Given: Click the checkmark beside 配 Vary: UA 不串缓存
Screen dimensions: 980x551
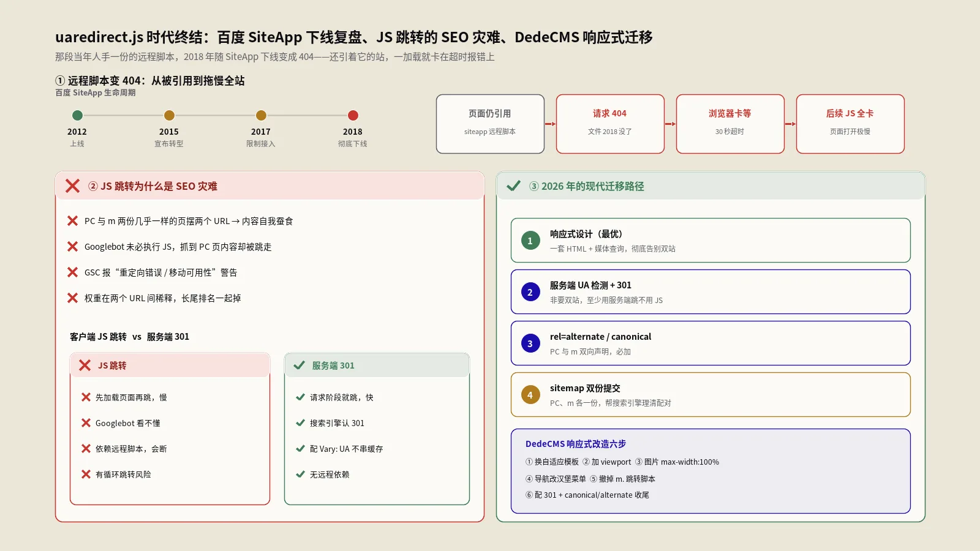Looking at the screenshot, I should 300,449.
